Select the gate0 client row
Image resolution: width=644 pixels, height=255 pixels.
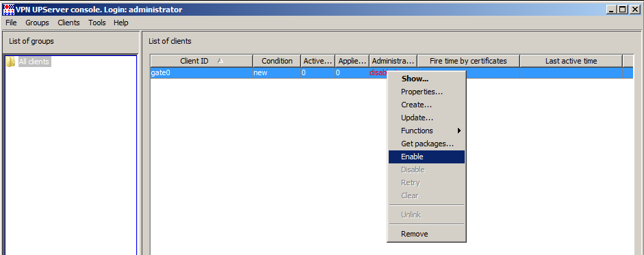point(391,72)
